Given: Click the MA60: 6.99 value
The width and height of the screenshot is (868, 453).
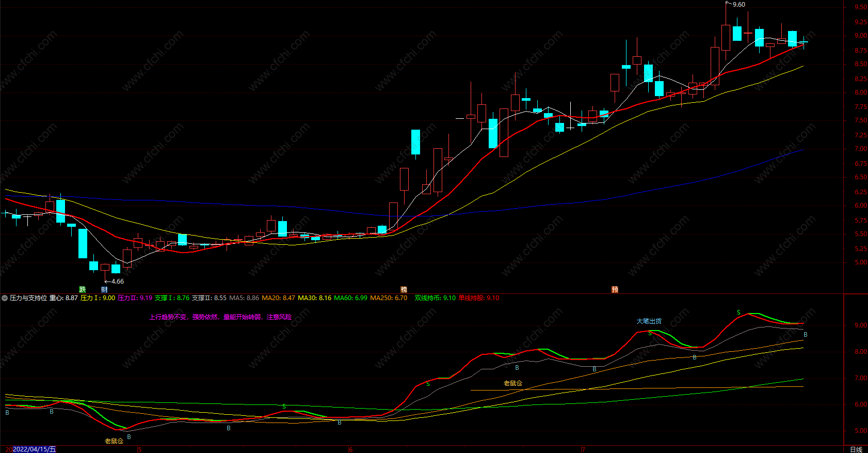Looking at the screenshot, I should (351, 298).
